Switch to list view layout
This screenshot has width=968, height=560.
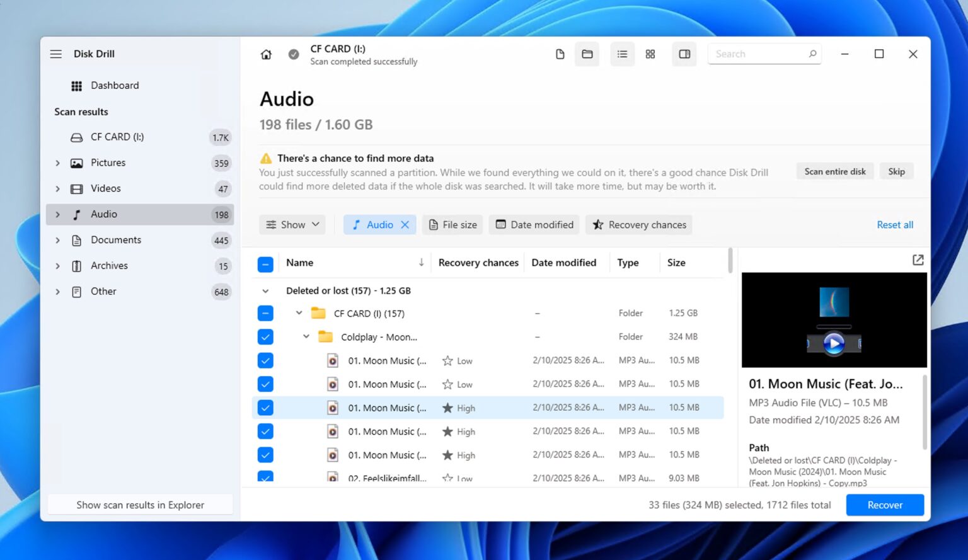pyautogui.click(x=622, y=54)
